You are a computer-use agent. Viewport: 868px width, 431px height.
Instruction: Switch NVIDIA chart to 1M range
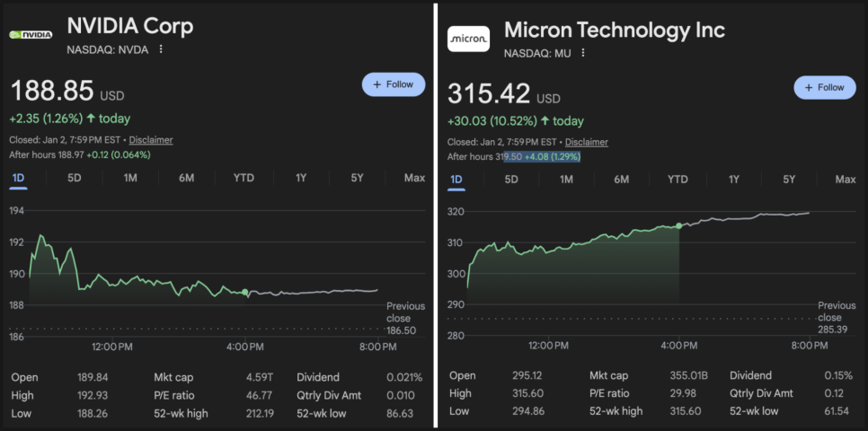(130, 178)
